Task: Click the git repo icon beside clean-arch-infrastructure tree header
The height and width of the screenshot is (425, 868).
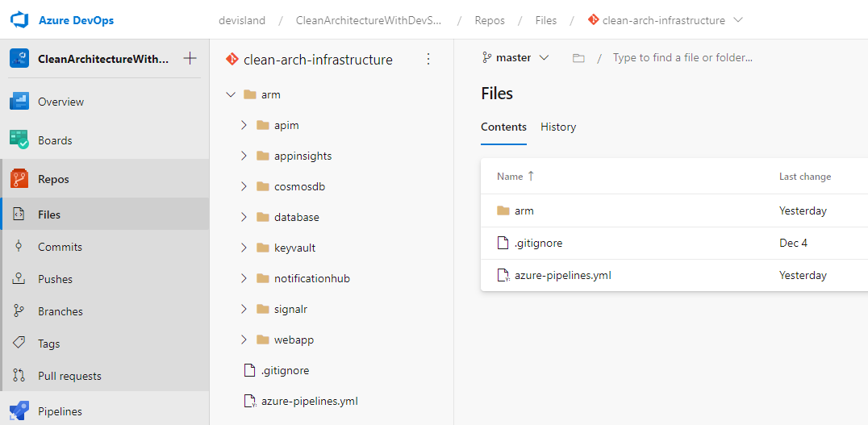Action: pos(232,59)
